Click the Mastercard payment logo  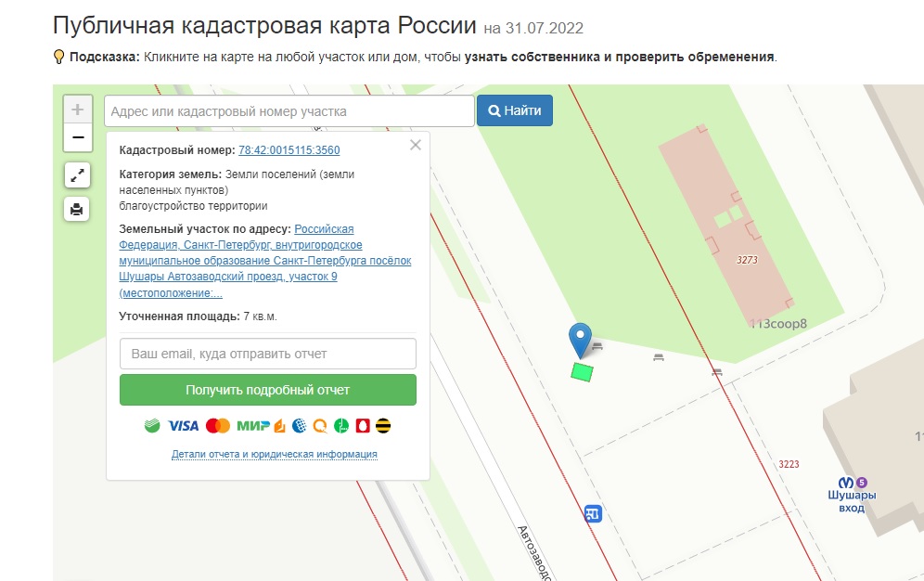point(217,426)
